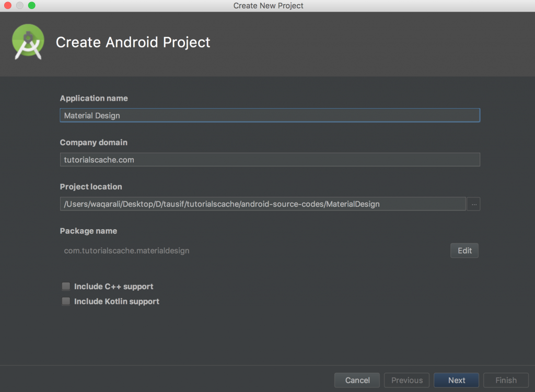The image size is (535, 392).
Task: Click the Previous button
Action: click(406, 380)
